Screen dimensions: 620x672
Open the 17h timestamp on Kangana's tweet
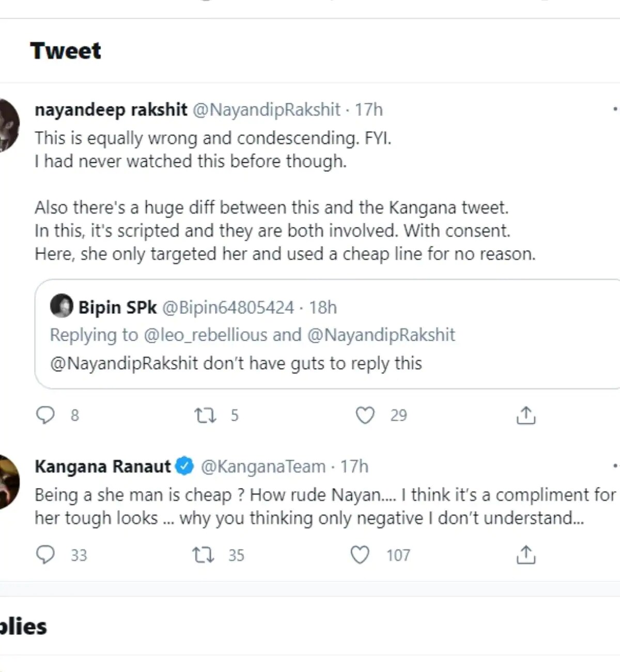coord(354,466)
